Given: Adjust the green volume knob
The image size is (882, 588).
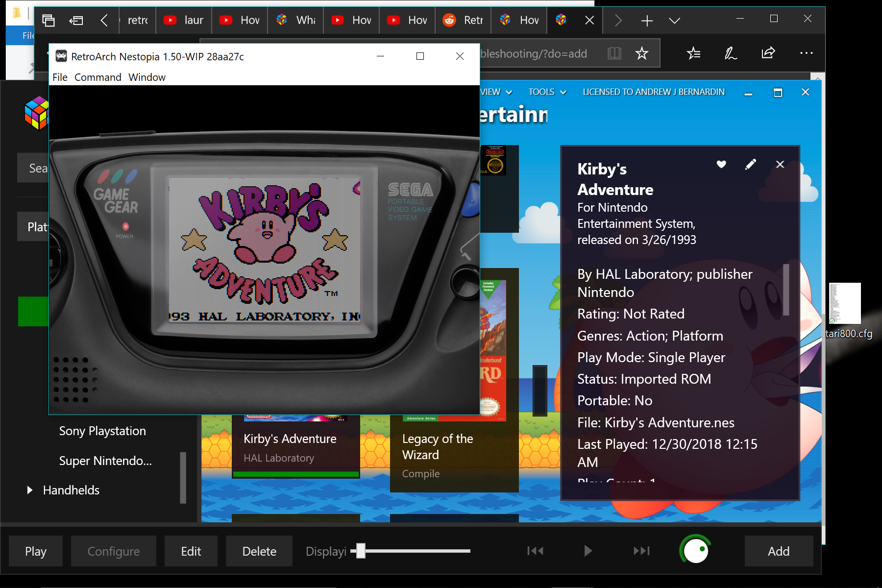Looking at the screenshot, I should (x=695, y=550).
